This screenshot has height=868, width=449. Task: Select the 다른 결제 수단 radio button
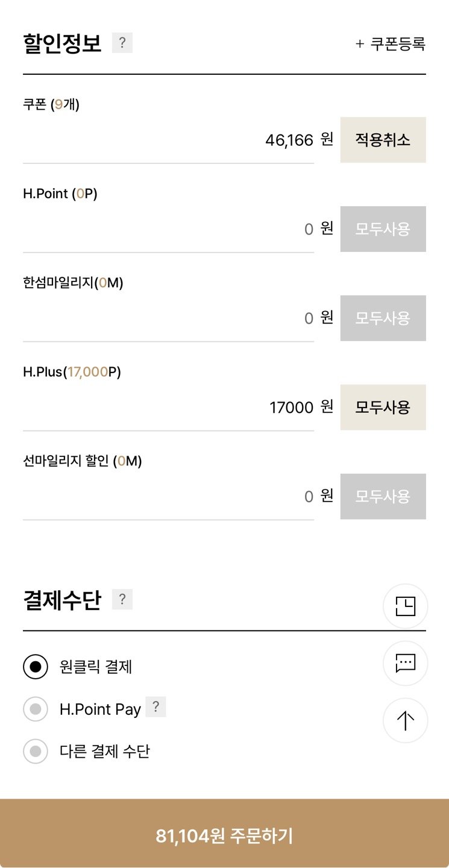point(36,752)
